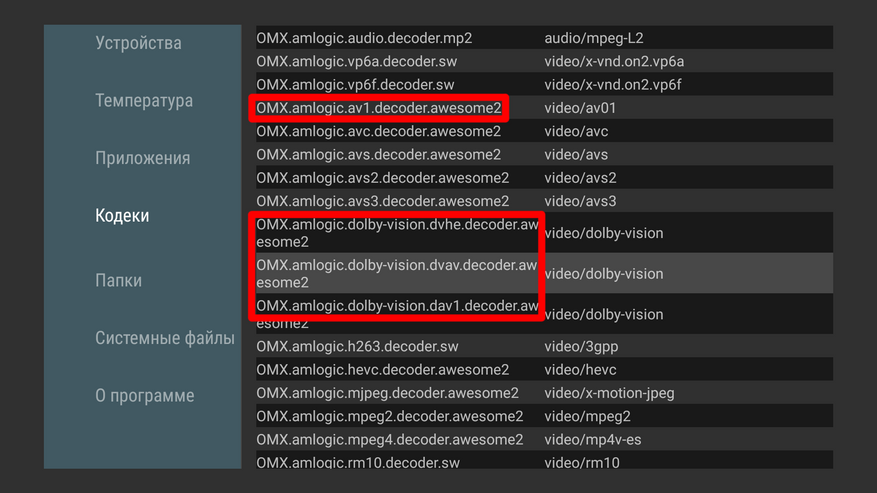Image resolution: width=877 pixels, height=493 pixels.
Task: Click the OMX.amlogic.avs2.decoder.awesome2 codec row
Action: (382, 178)
